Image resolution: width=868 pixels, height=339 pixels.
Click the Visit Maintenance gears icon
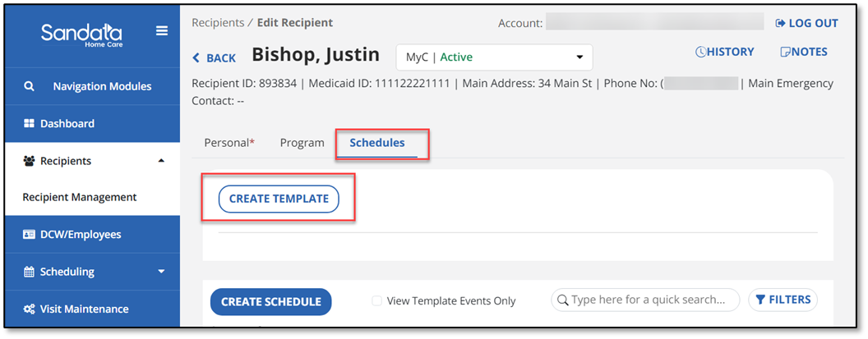pyautogui.click(x=29, y=309)
